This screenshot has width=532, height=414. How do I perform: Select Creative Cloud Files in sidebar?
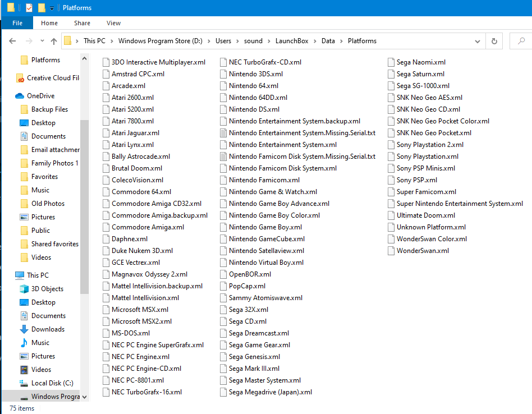(x=48, y=78)
